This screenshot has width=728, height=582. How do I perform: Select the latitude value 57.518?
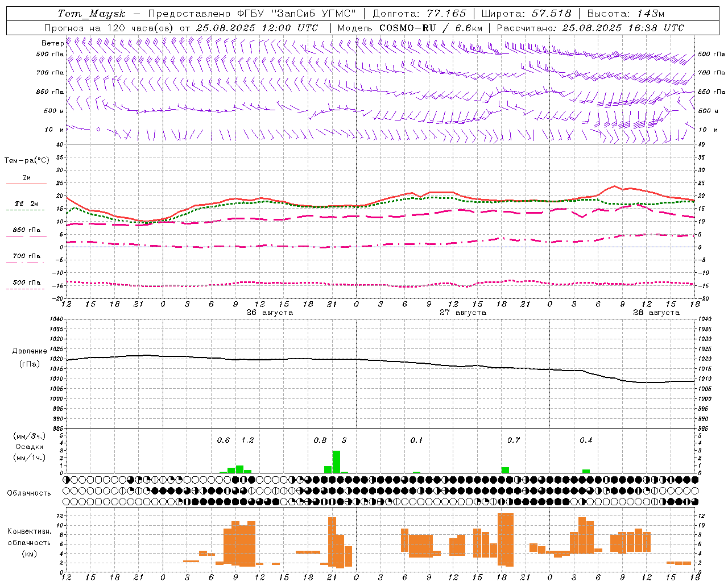552,14
